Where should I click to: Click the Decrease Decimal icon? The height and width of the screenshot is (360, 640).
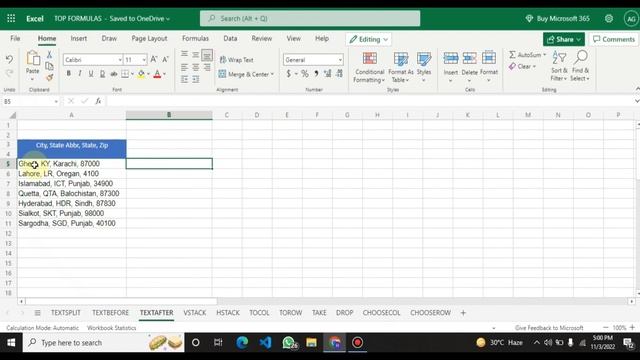click(339, 74)
